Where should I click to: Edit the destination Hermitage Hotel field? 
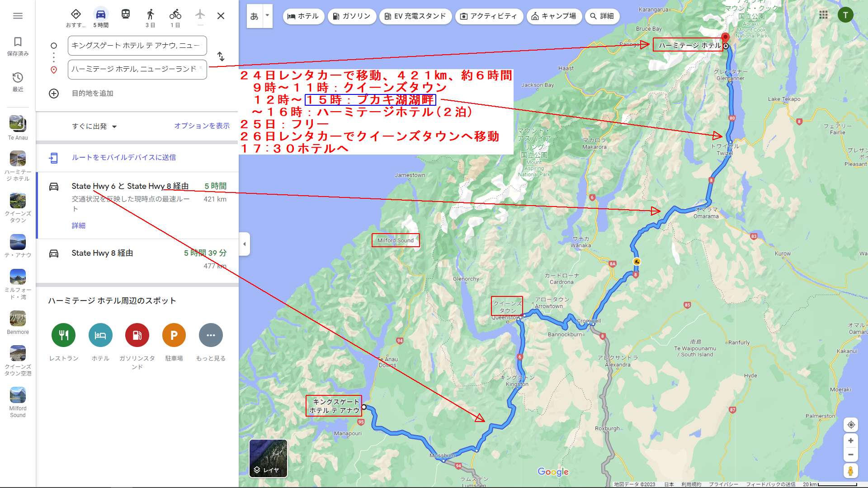[137, 69]
